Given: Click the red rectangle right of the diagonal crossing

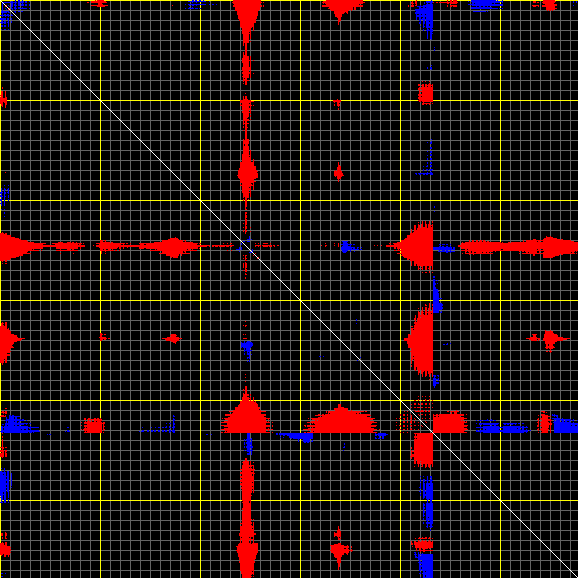Looking at the screenshot, I should tap(450, 422).
